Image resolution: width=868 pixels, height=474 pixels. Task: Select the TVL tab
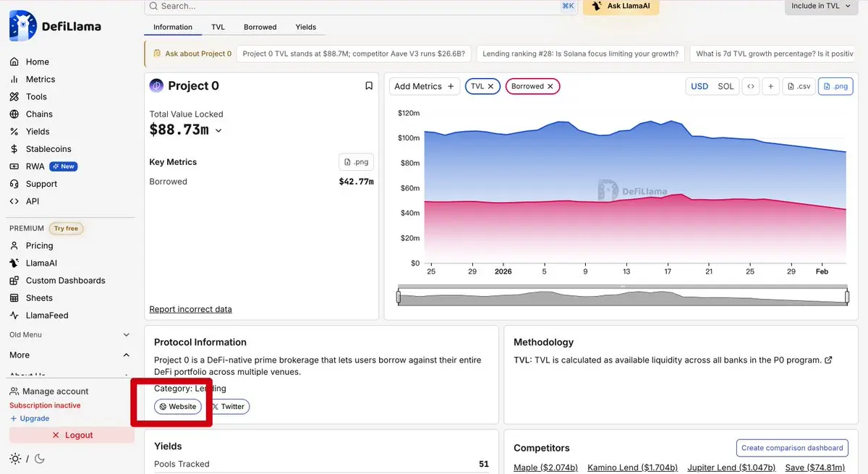(x=218, y=27)
